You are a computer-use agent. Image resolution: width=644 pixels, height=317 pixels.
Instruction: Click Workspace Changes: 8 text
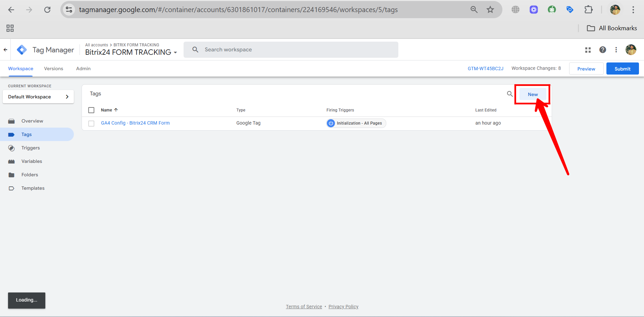(x=536, y=68)
